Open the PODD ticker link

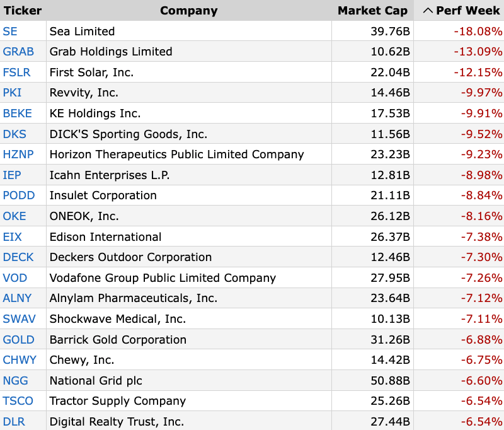pos(19,195)
